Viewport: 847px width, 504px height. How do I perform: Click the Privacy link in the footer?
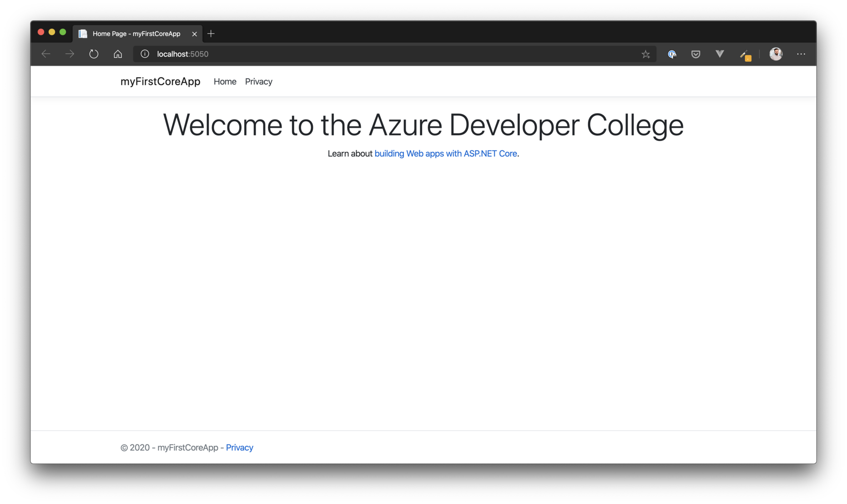239,447
